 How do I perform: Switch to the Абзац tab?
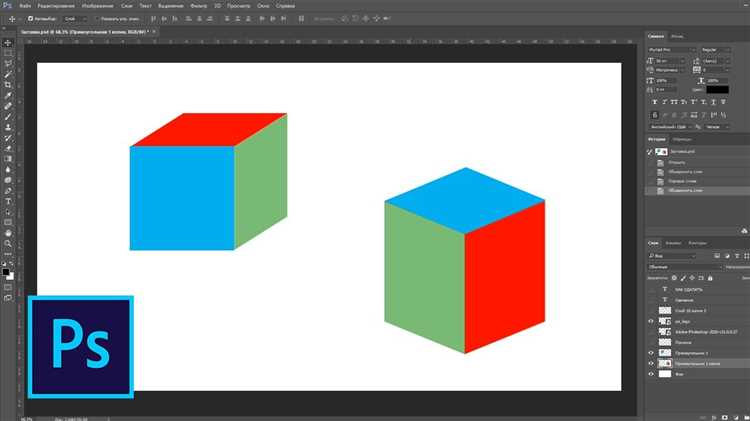click(x=677, y=36)
